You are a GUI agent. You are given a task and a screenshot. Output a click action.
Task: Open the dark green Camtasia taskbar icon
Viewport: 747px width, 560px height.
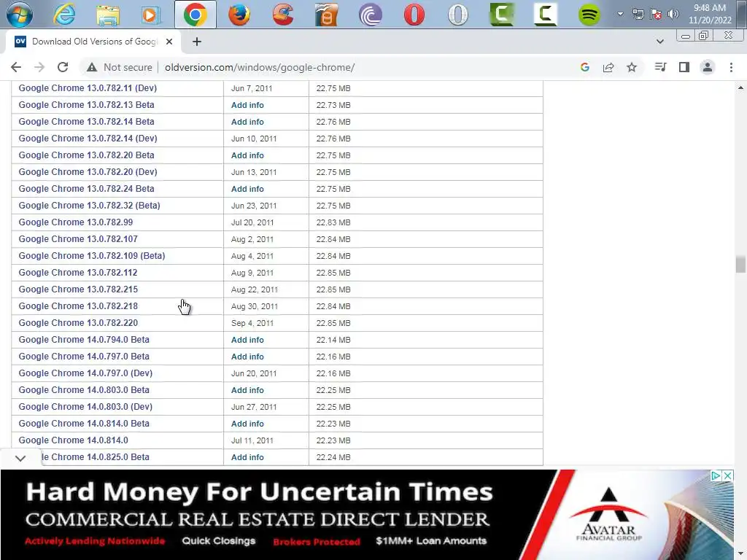[502, 15]
